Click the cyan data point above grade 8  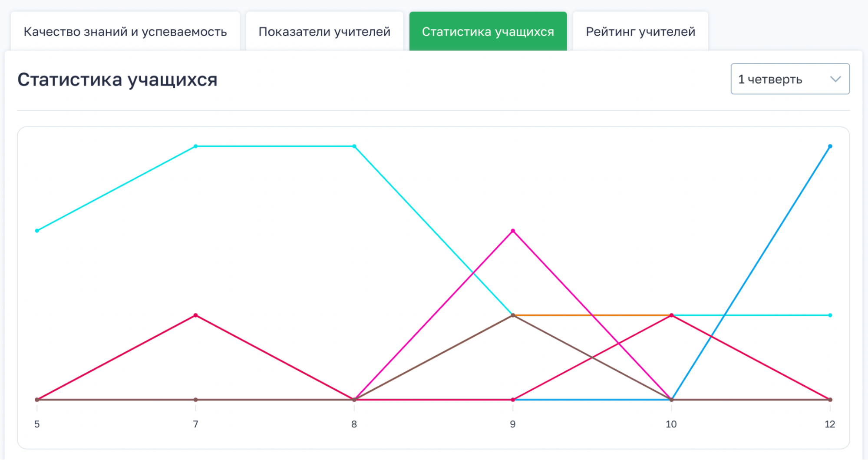[x=354, y=146]
